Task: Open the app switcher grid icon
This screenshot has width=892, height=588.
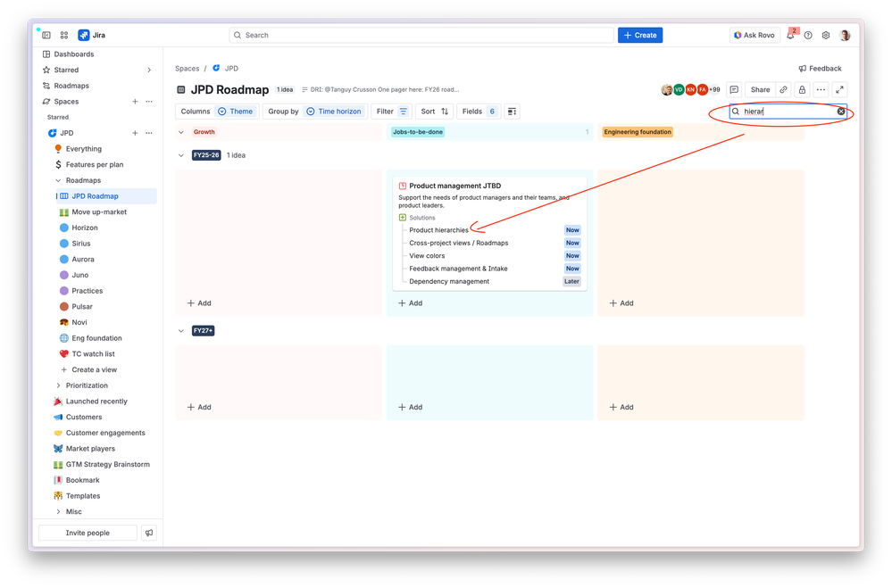Action: coord(64,36)
